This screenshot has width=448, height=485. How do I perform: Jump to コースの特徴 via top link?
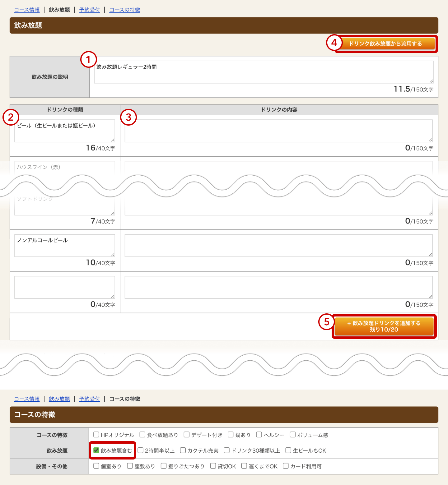[x=125, y=10]
